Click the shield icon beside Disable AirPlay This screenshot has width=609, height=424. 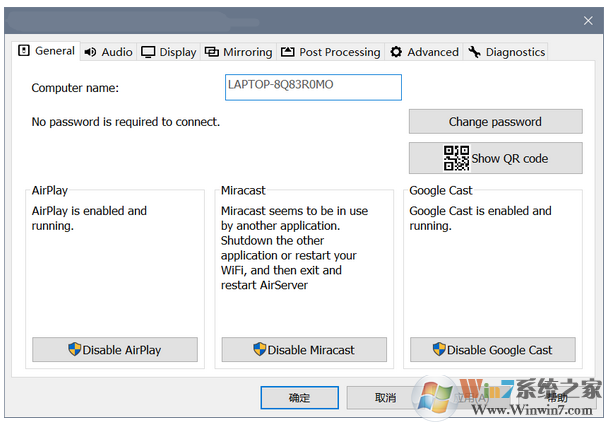[74, 350]
